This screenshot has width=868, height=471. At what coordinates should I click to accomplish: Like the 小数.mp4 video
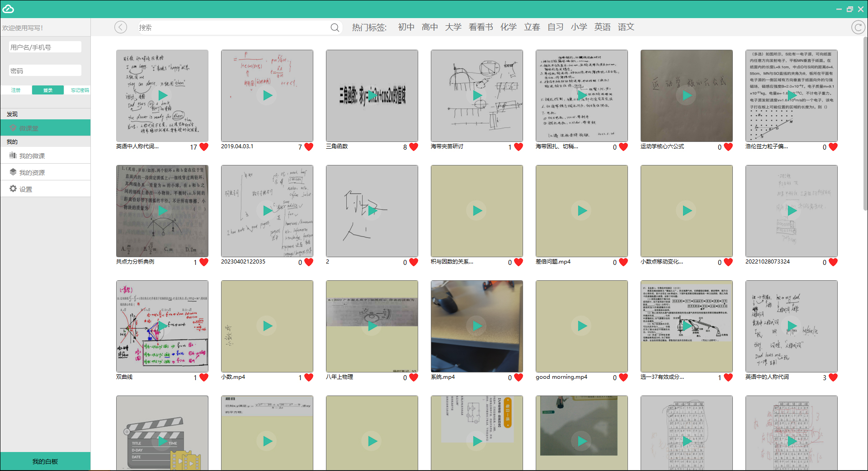(x=309, y=377)
